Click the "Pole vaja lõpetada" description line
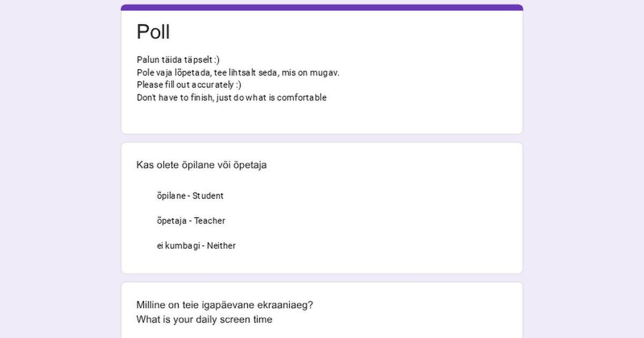The height and width of the screenshot is (338, 644). 238,72
